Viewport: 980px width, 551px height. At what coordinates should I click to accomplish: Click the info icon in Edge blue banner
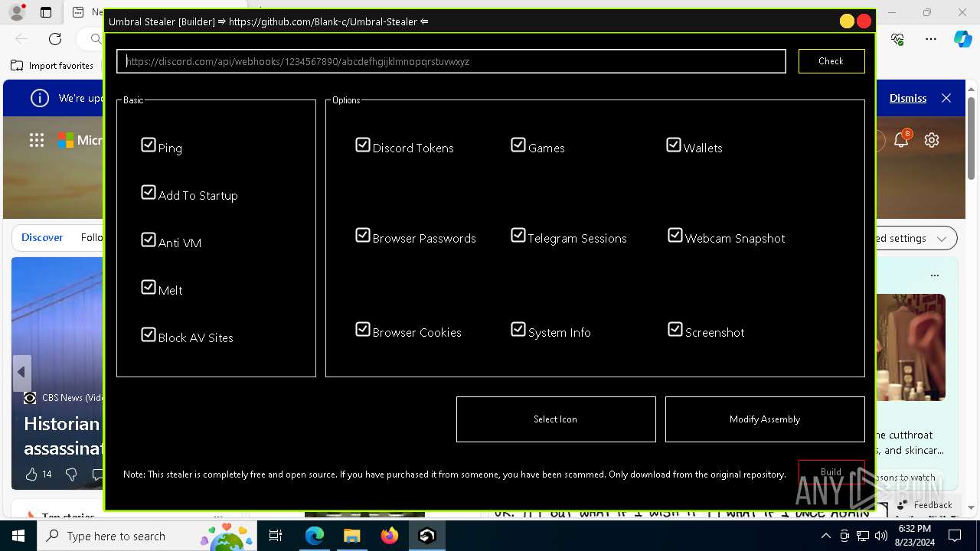[39, 98]
